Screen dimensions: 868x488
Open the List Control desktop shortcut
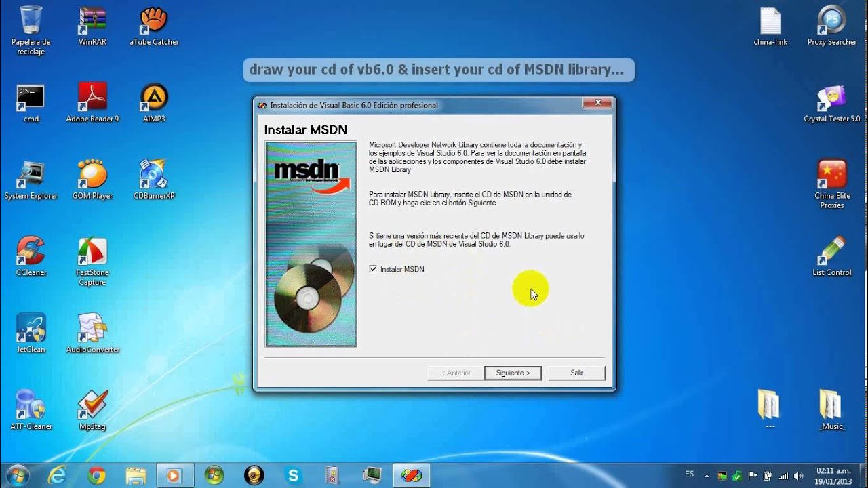[832, 257]
